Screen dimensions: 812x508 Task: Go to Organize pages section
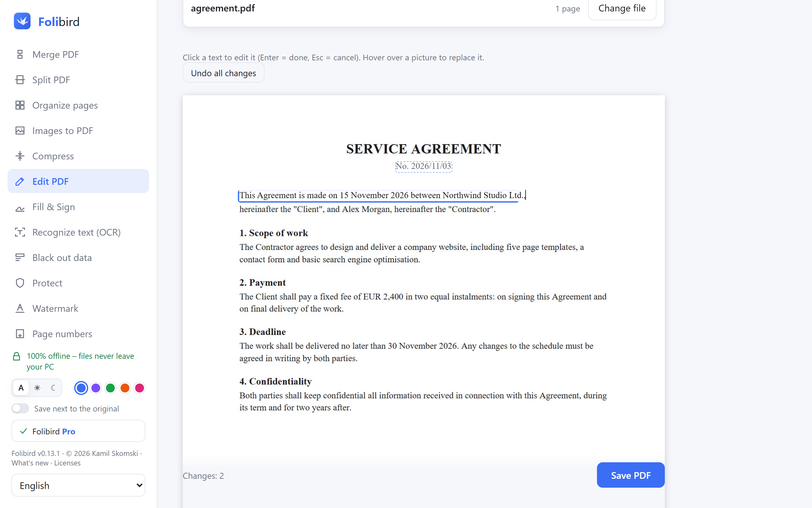pyautogui.click(x=78, y=105)
